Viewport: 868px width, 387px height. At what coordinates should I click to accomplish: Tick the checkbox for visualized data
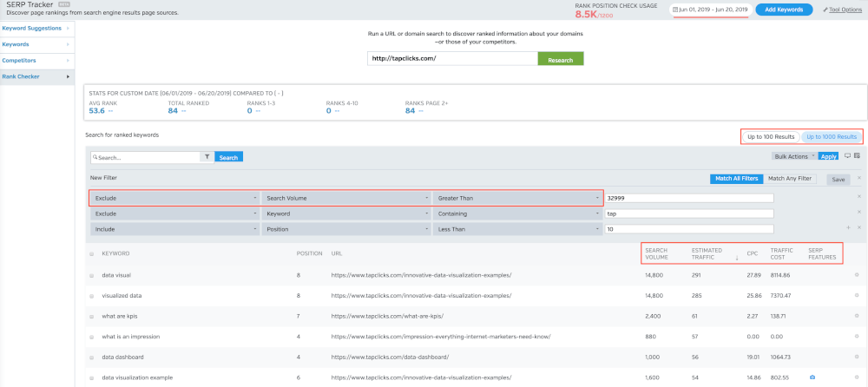(x=92, y=296)
